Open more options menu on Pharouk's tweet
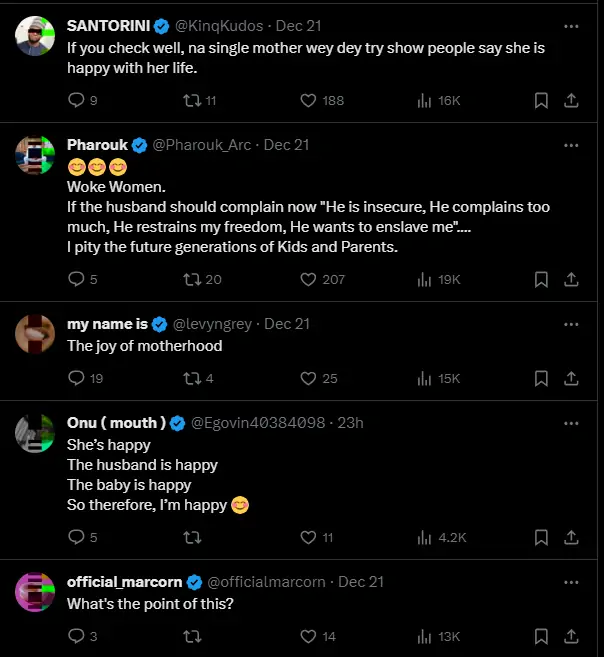The image size is (604, 657). pos(571,145)
